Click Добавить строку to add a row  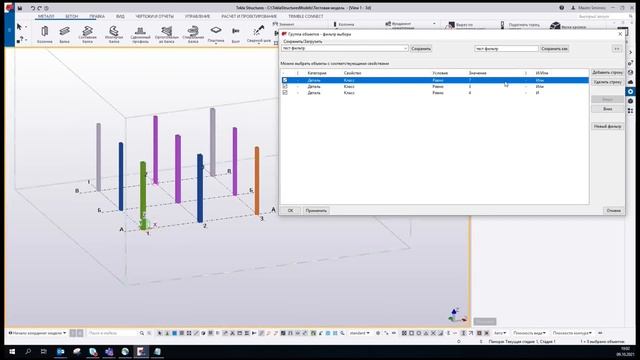[x=607, y=72]
